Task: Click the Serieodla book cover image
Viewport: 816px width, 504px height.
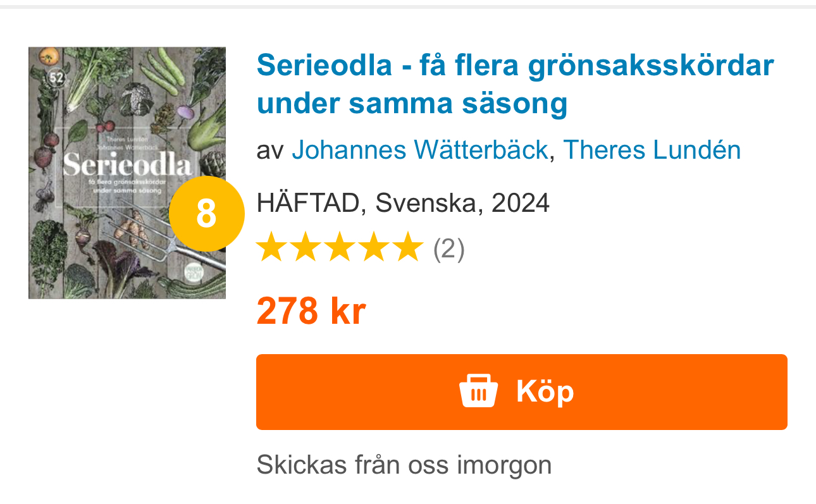Action: click(127, 171)
